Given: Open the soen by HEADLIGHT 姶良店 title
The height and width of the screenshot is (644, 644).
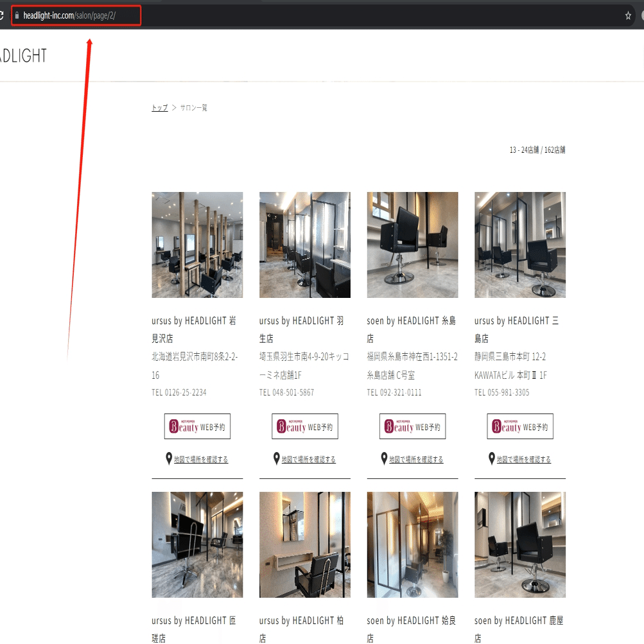Looking at the screenshot, I should (411, 629).
